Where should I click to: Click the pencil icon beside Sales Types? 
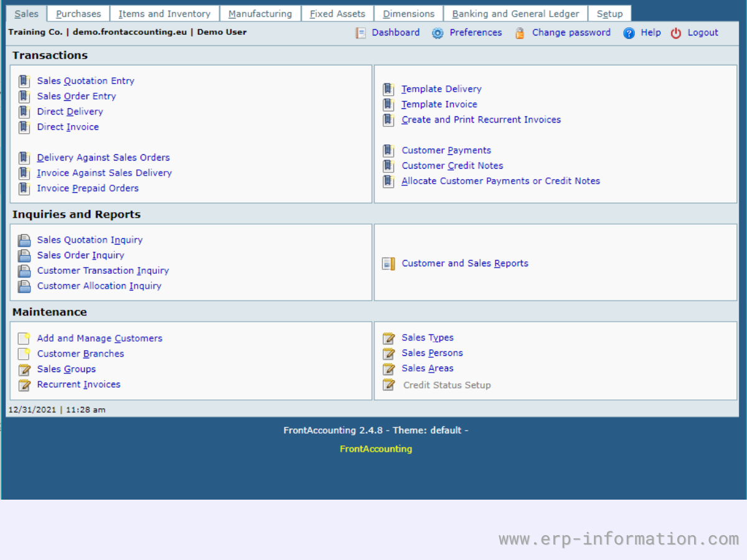[388, 338]
